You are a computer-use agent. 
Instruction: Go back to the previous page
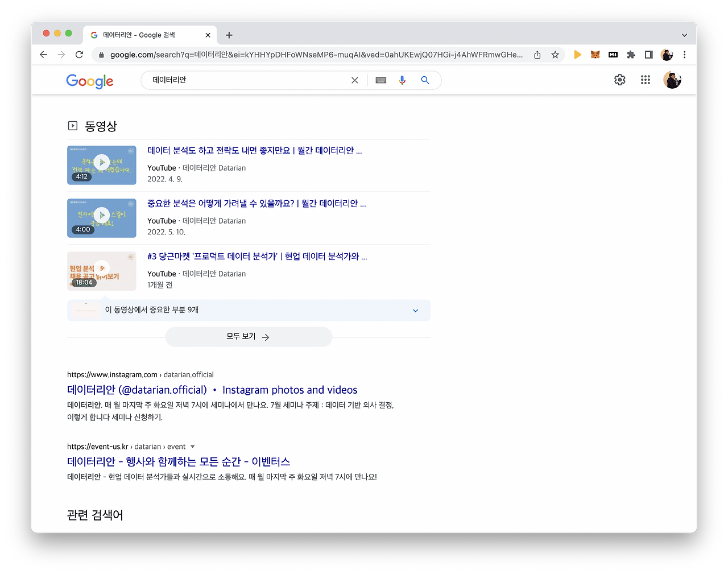point(43,55)
